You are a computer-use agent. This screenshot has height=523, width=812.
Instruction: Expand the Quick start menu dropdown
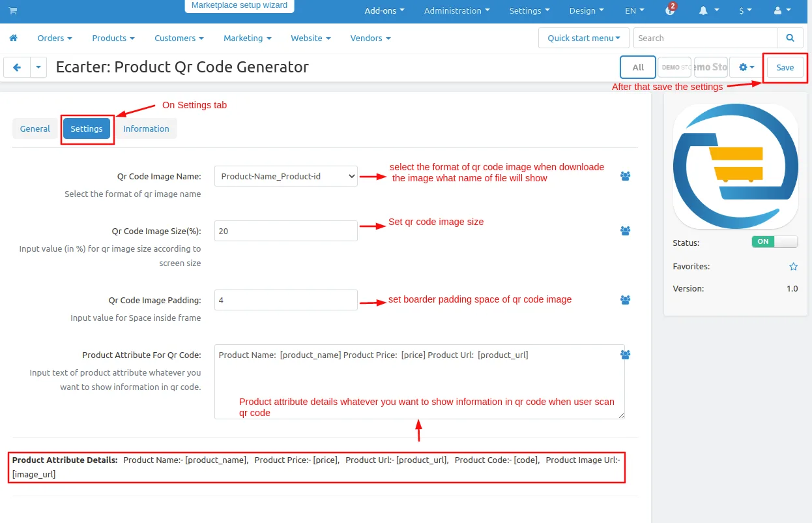click(584, 38)
